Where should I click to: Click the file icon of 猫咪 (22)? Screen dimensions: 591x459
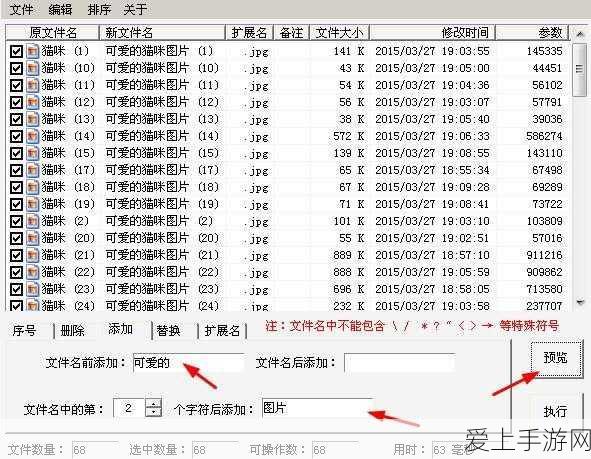tap(33, 272)
